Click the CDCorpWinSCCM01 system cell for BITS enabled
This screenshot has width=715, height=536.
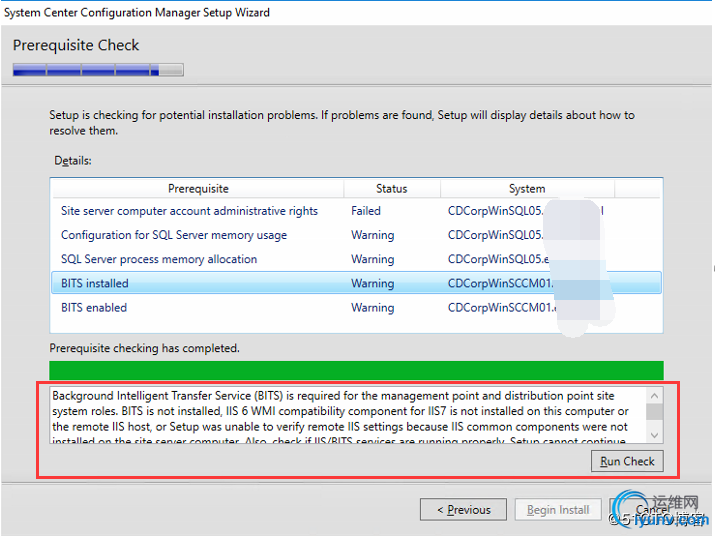[x=502, y=307]
